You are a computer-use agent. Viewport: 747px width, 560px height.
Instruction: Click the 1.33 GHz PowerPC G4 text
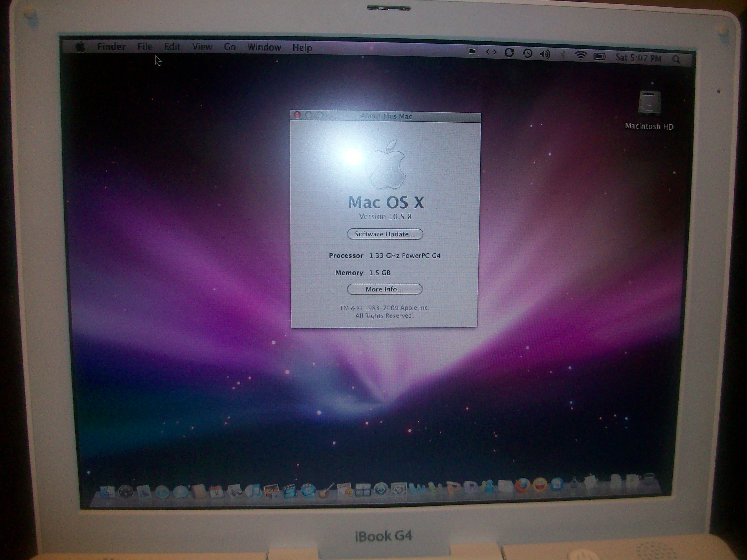(x=405, y=256)
